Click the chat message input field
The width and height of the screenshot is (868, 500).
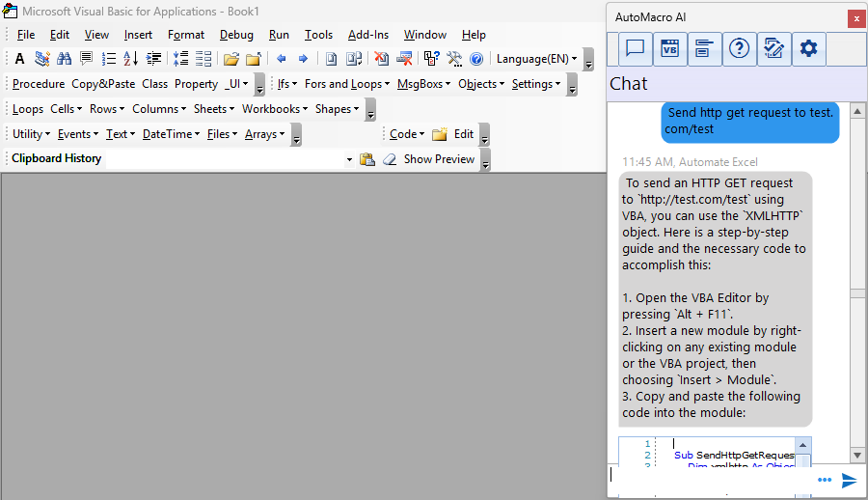click(x=709, y=478)
